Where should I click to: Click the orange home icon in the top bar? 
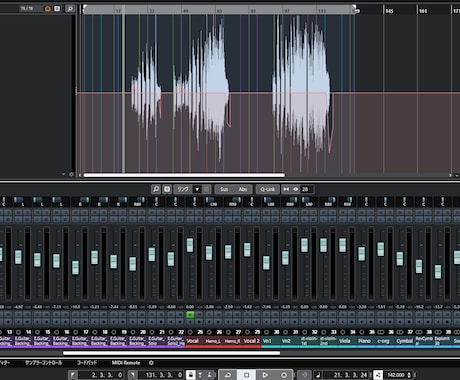[x=48, y=8]
